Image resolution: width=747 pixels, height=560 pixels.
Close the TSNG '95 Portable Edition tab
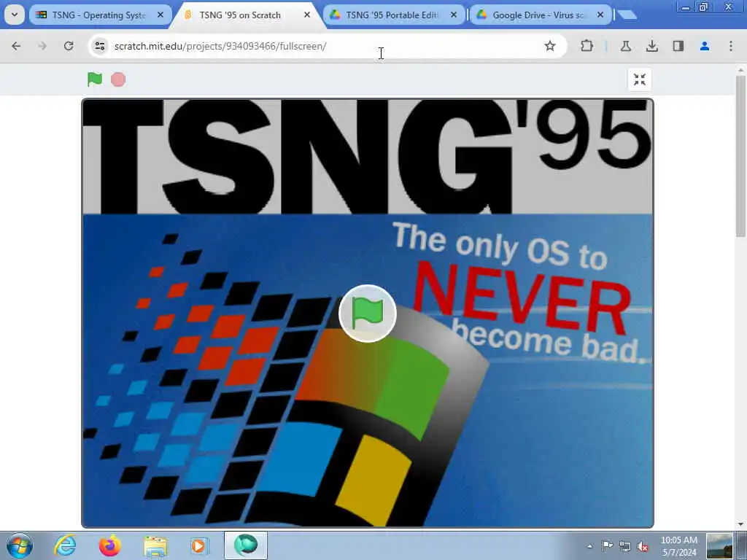[x=454, y=15]
